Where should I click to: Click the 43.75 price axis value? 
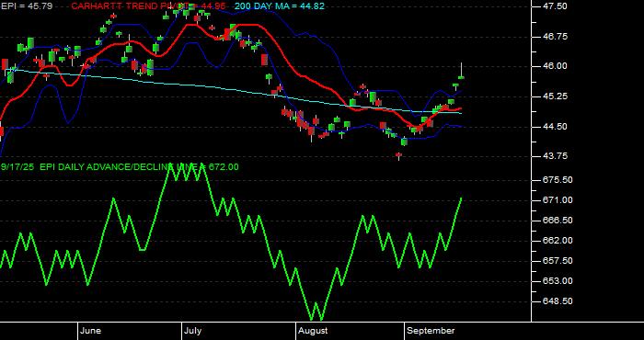[x=555, y=156]
